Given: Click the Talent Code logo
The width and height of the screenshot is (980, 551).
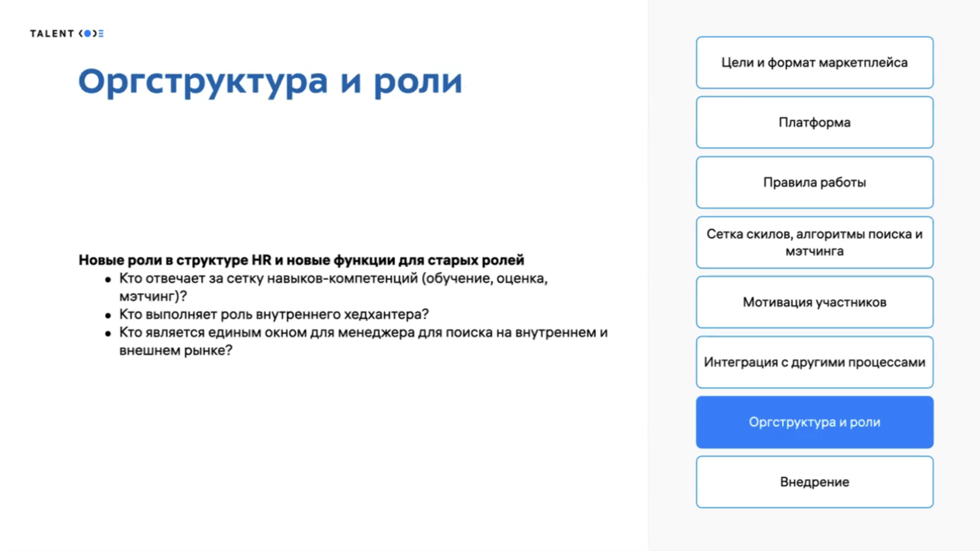Looking at the screenshot, I should (67, 34).
